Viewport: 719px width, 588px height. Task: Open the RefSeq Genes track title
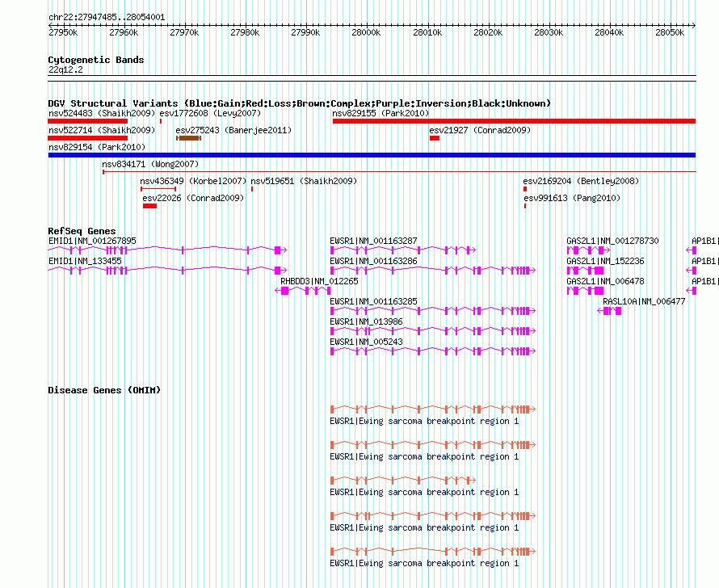click(x=82, y=231)
